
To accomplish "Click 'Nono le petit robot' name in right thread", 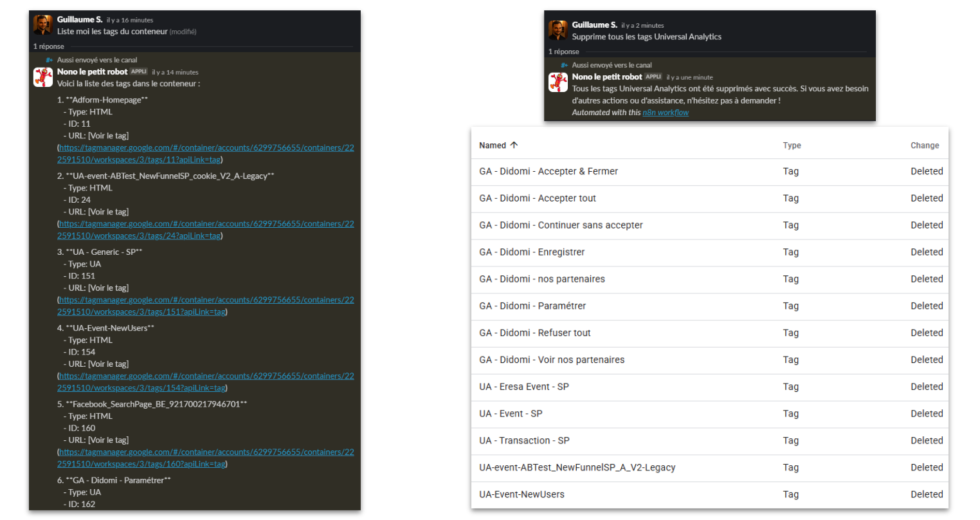I will tap(607, 77).
